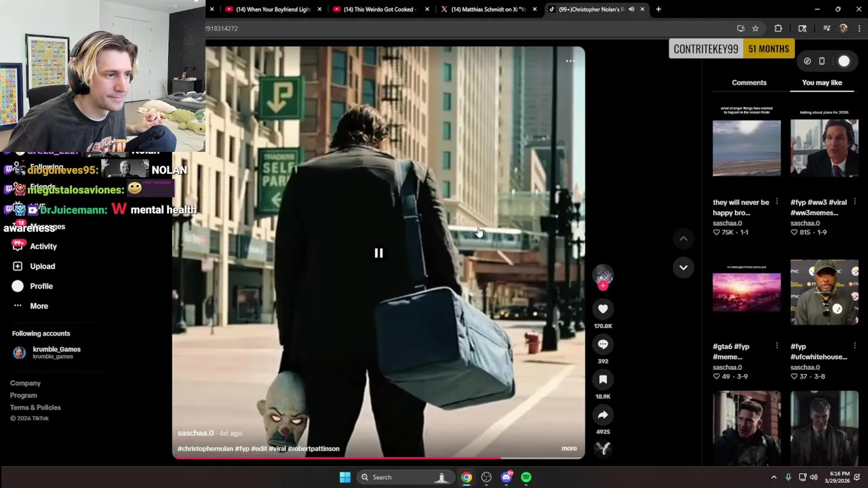This screenshot has width=868, height=488.
Task: Click the taskbar Search box
Action: pyautogui.click(x=406, y=477)
